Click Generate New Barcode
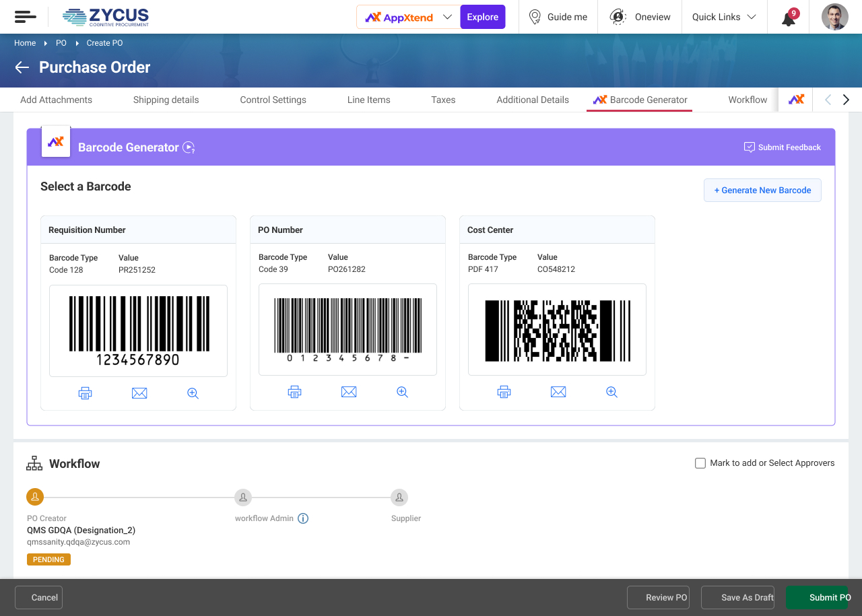Image resolution: width=862 pixels, height=616 pixels. coord(762,191)
